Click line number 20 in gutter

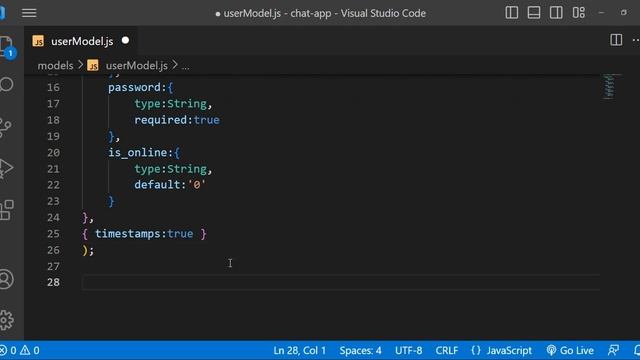click(x=53, y=153)
